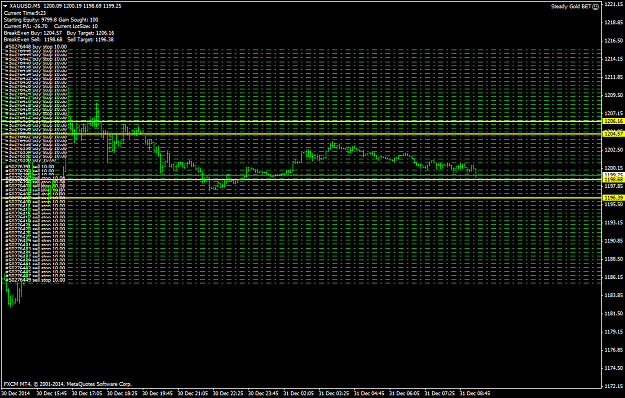Screen dimensions: 625x398
Task: Click the Buy Target 1206.16 text
Action: [x=90, y=33]
